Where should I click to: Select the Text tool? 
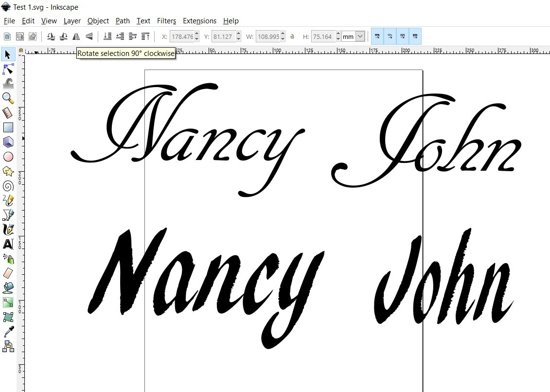[x=8, y=244]
